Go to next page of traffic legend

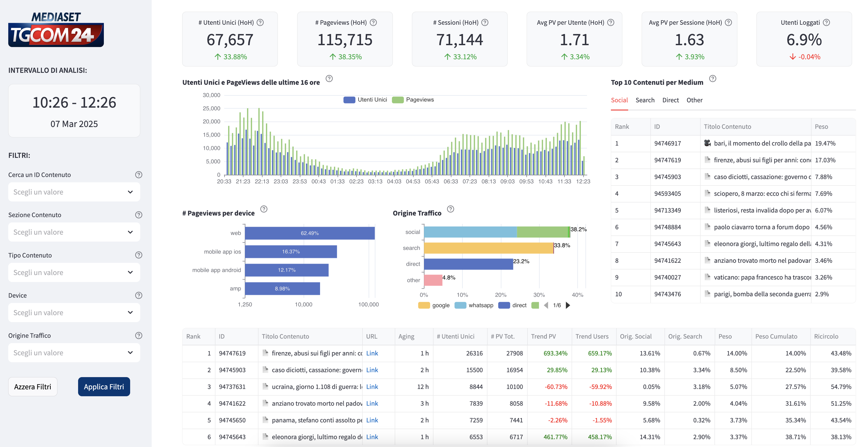tap(568, 305)
